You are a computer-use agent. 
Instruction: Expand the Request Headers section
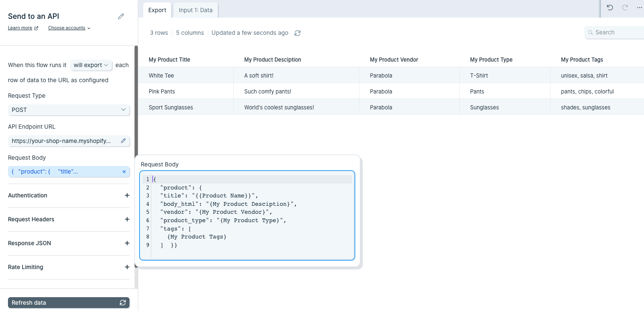[x=69, y=219]
